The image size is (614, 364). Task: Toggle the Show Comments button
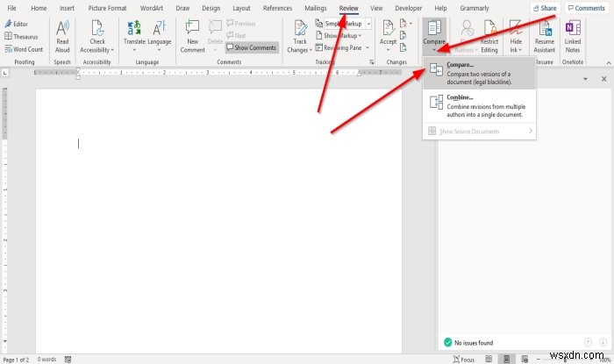(x=252, y=47)
